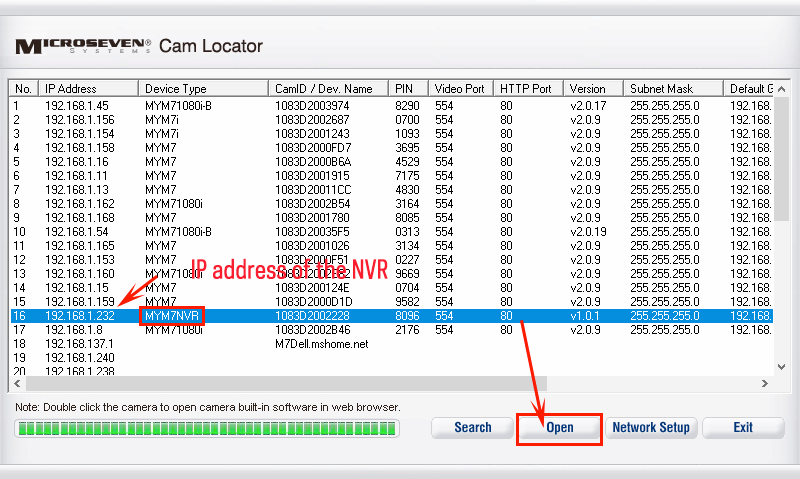Click CamID 1083D2000D1D
Image resolution: width=800 pixels, height=479 pixels.
(x=314, y=302)
